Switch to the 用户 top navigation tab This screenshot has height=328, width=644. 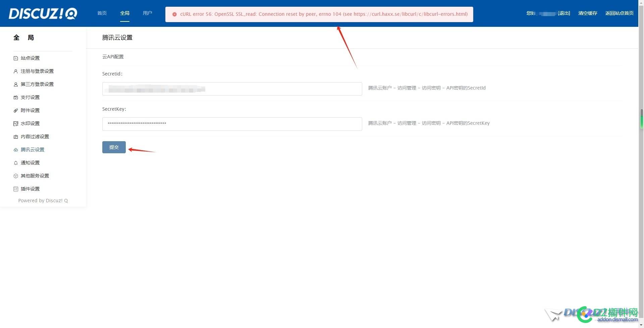coord(148,13)
